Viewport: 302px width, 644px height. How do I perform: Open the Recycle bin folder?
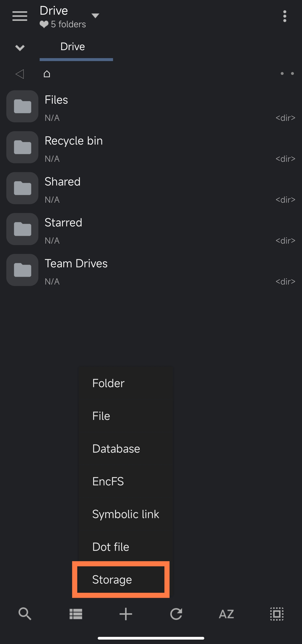(151, 148)
